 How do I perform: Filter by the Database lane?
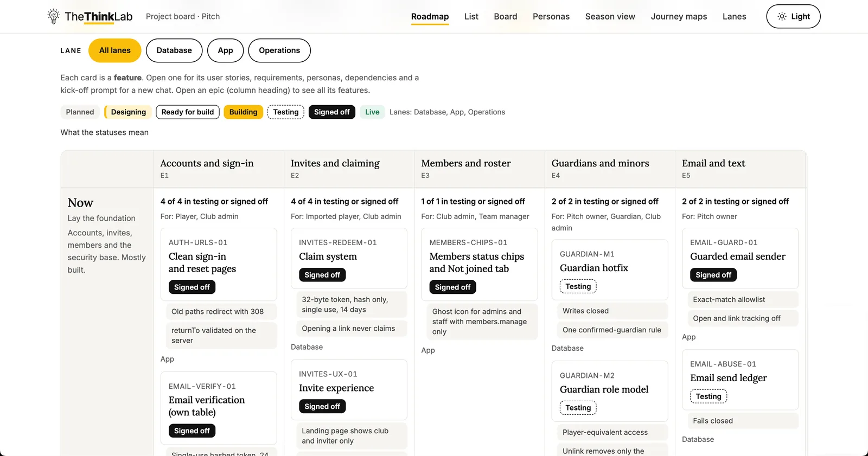174,50
